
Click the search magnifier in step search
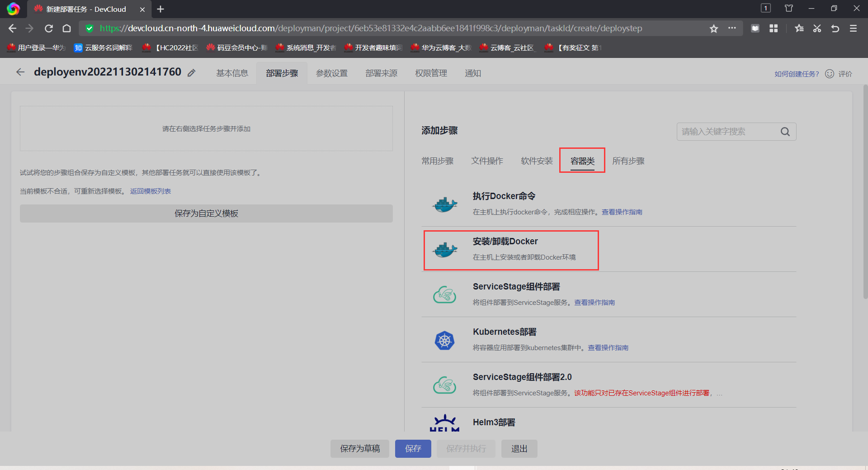[x=785, y=132]
